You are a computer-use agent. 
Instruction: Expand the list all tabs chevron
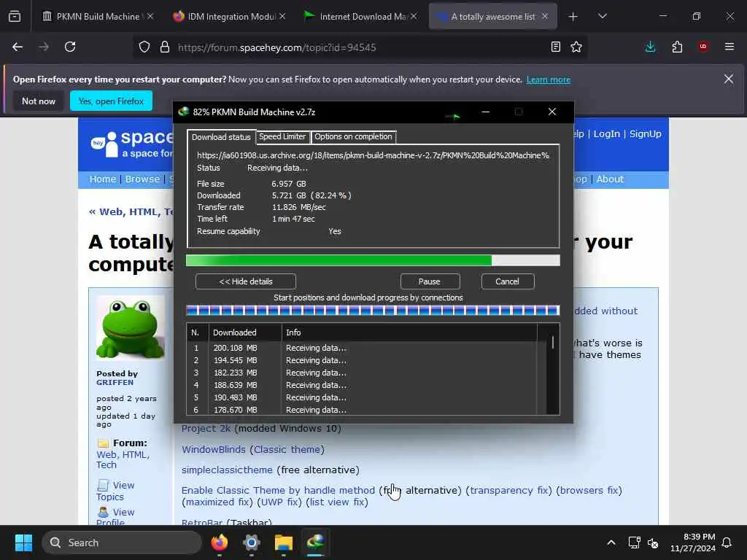(x=602, y=16)
